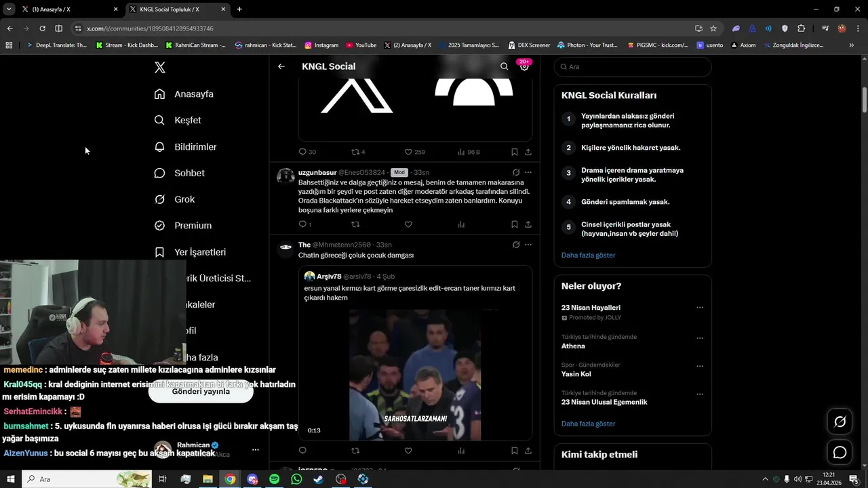
Task: Click Daha fazla göster under community rules
Action: coord(588,256)
